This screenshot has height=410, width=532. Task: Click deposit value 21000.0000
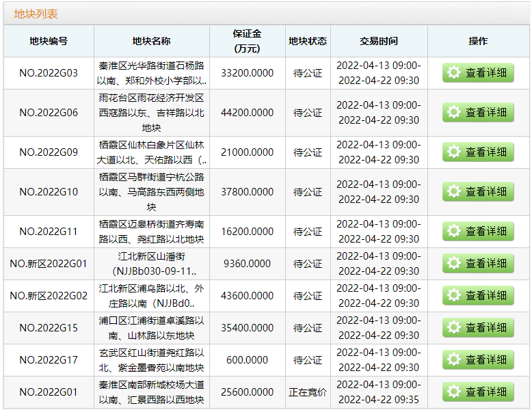click(x=247, y=152)
